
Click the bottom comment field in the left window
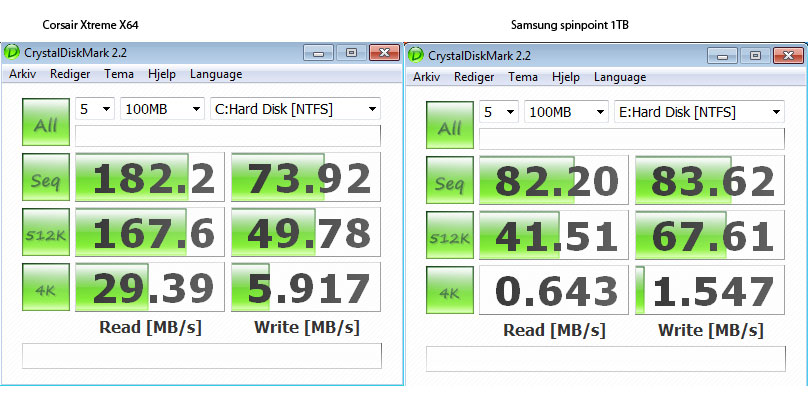click(x=202, y=356)
